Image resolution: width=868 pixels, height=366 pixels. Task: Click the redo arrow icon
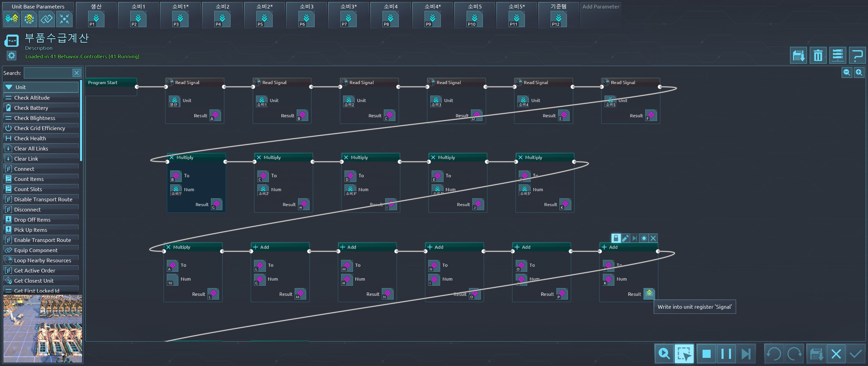click(x=794, y=354)
